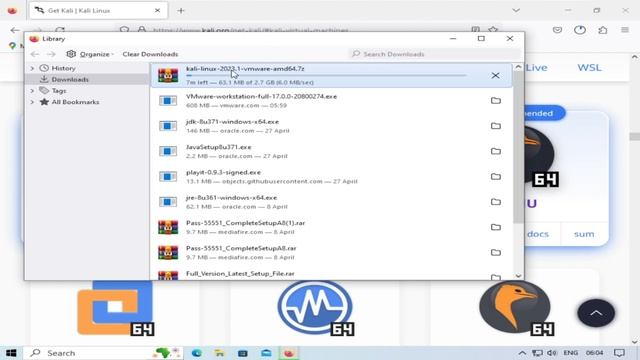Click the kali-linux download progress bar
This screenshot has height=360, width=640.
tap(326, 76)
